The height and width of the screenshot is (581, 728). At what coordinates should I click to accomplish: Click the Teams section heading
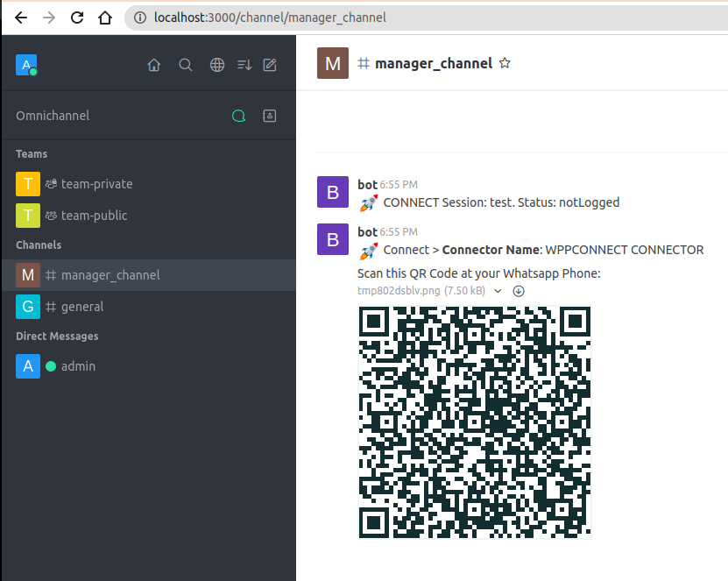(x=32, y=153)
